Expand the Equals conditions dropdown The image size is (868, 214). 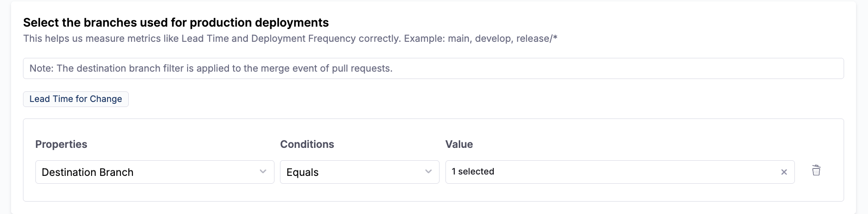click(x=359, y=172)
